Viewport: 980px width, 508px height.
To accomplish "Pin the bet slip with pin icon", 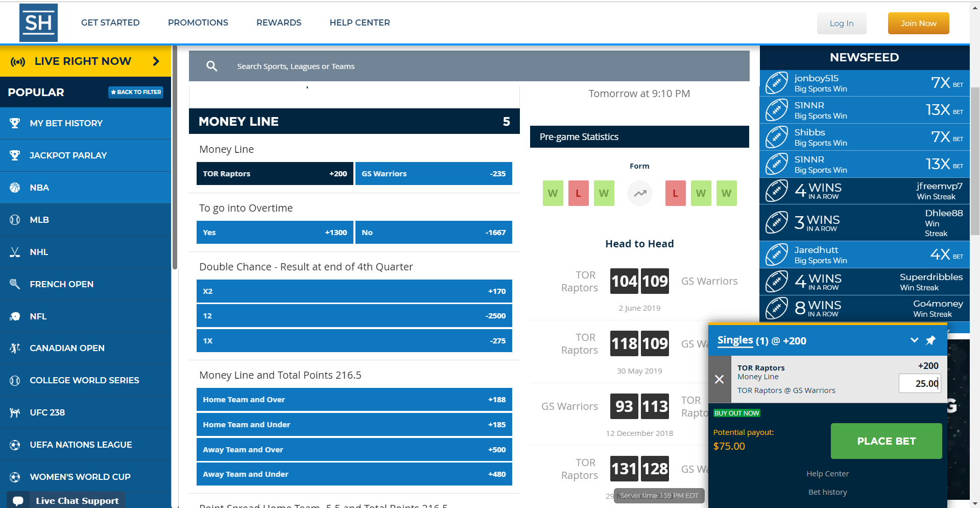I will point(931,340).
